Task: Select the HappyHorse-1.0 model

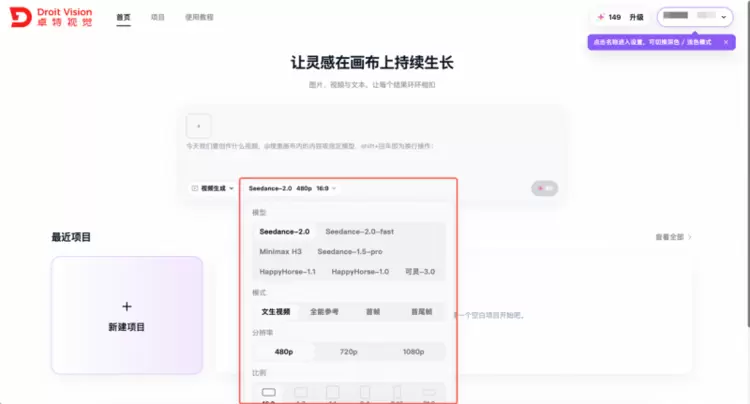Action: coord(360,272)
